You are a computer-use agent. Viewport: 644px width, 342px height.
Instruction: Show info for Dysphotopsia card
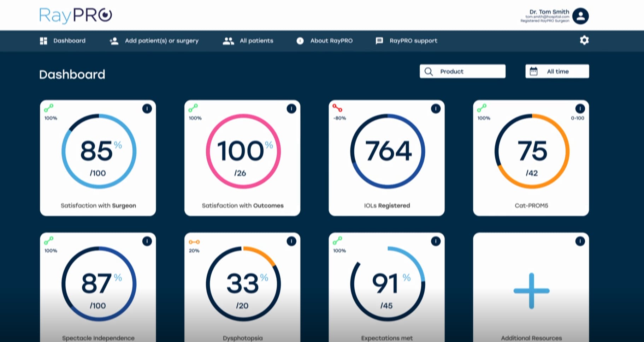coord(291,241)
